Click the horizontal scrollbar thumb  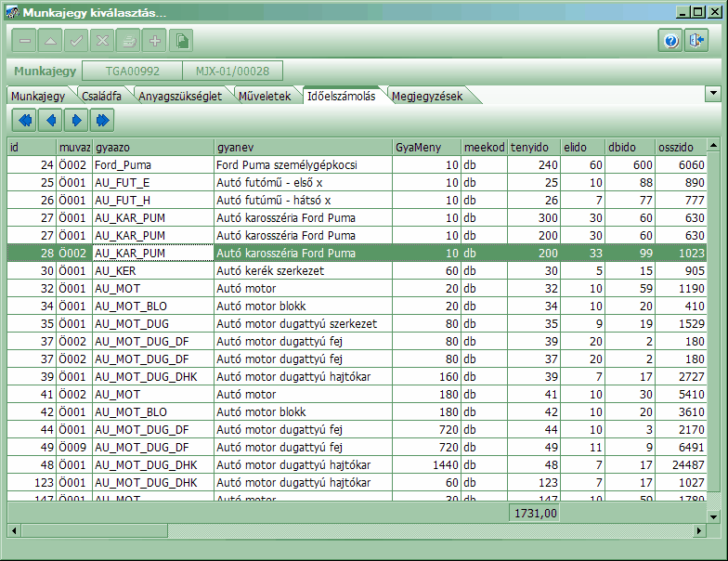pyautogui.click(x=95, y=530)
